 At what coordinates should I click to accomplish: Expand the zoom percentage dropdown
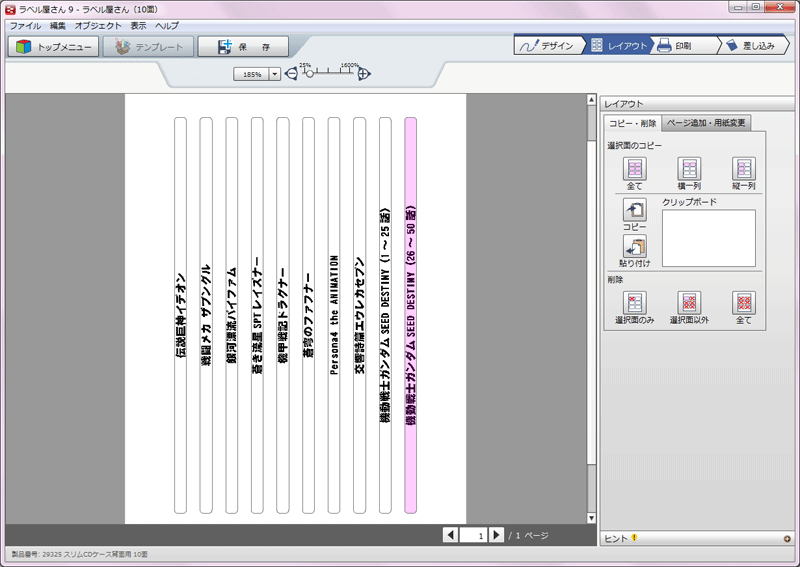[274, 75]
